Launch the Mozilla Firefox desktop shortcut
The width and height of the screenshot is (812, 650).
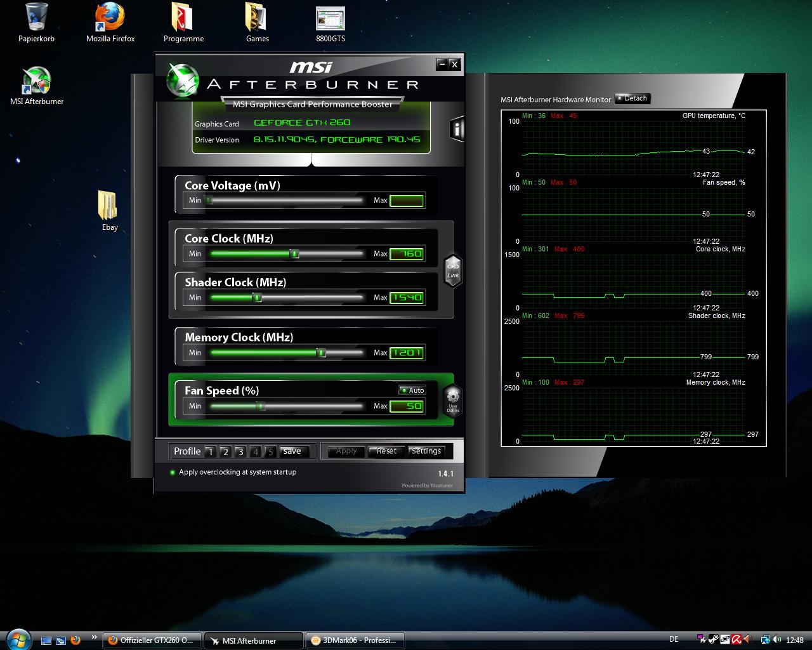pos(110,23)
